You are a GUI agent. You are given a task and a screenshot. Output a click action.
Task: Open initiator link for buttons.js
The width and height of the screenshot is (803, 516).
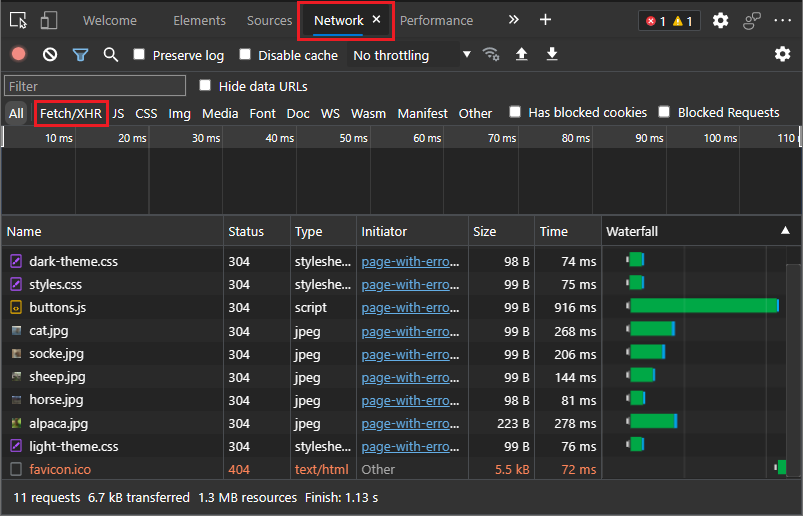click(x=410, y=308)
